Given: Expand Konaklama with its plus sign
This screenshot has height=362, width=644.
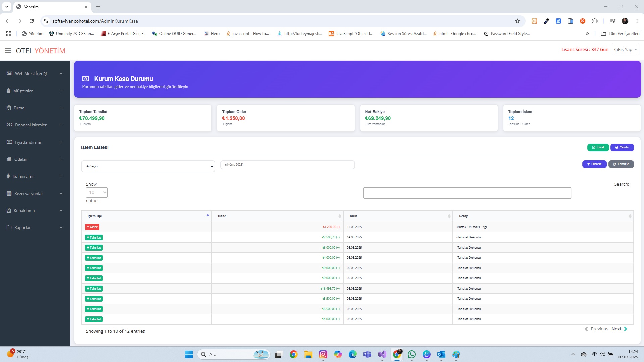Looking at the screenshot, I should (61, 210).
